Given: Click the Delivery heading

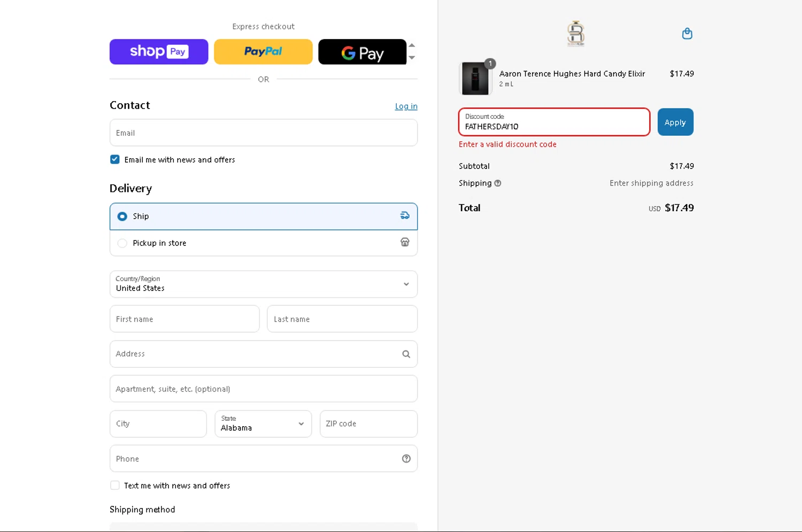Looking at the screenshot, I should click(x=131, y=188).
